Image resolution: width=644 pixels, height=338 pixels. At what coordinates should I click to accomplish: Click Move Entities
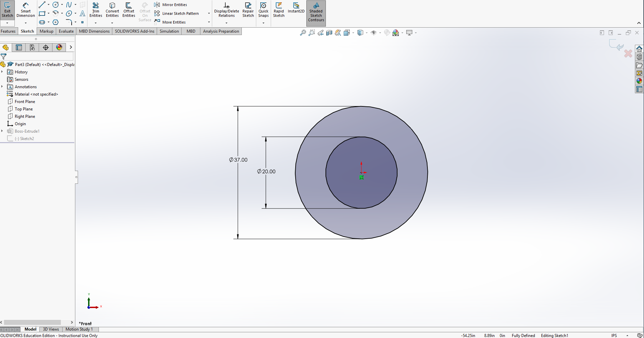[170, 22]
